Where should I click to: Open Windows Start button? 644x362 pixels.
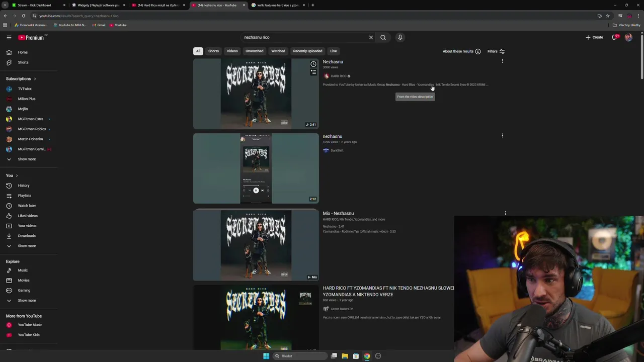tap(266, 356)
